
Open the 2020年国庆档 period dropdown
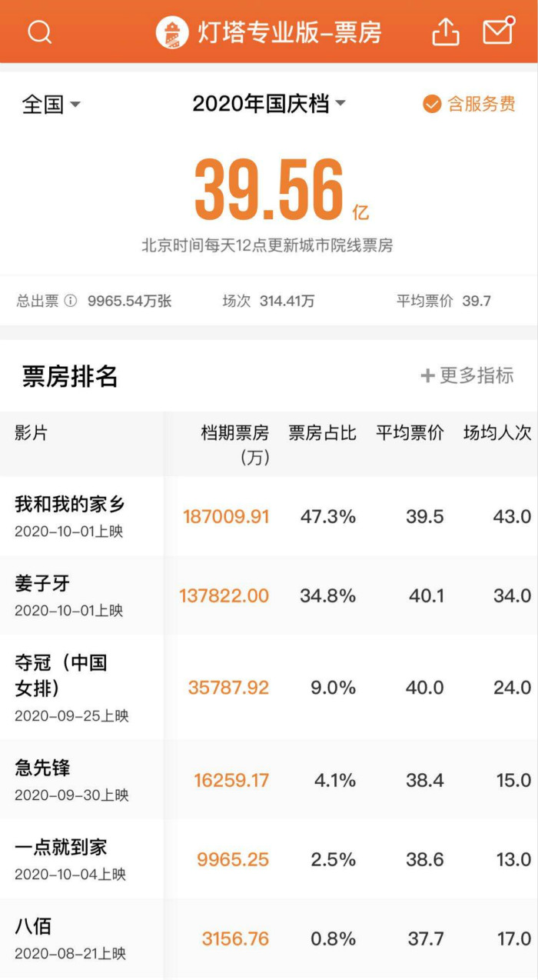click(268, 104)
